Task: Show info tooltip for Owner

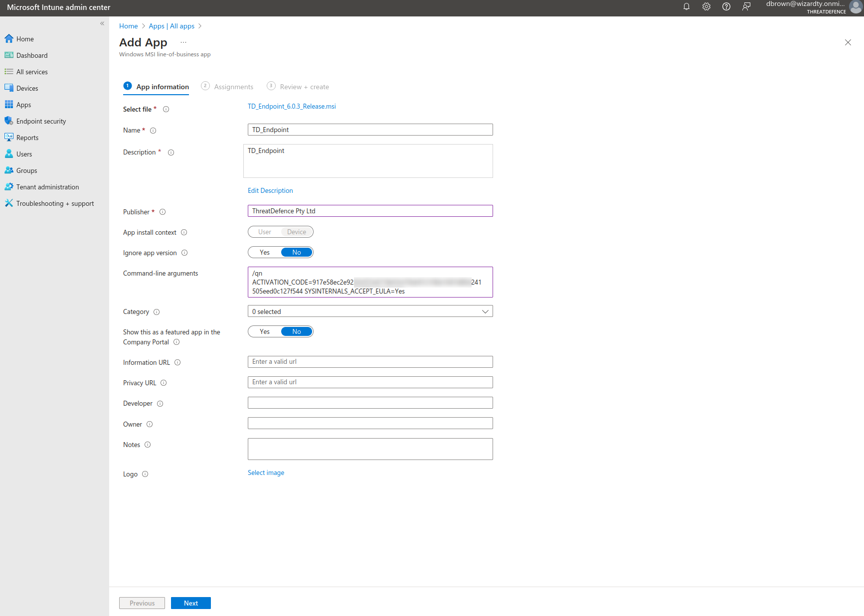Action: click(x=150, y=425)
